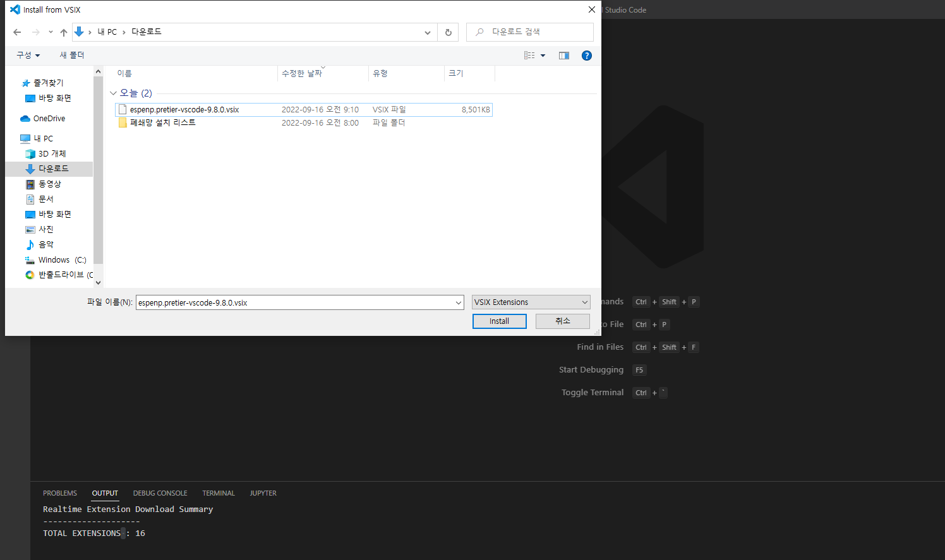Navigate up to the parent folder

63,32
